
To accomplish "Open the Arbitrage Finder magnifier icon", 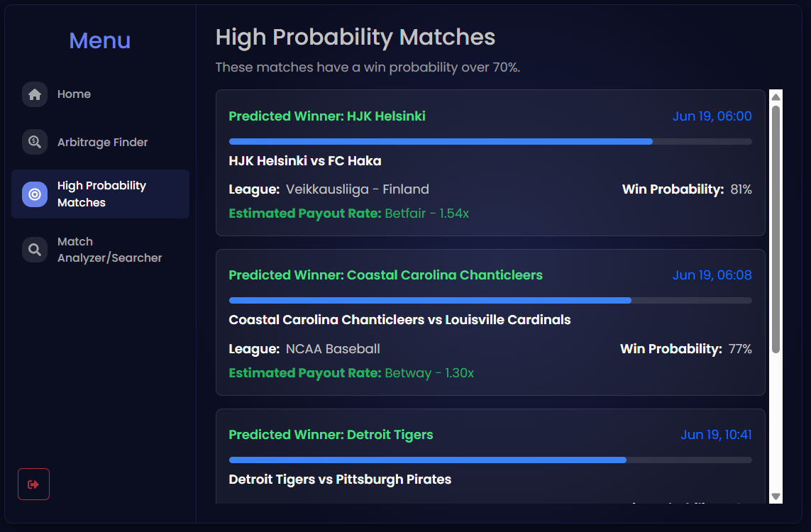I will 35,142.
